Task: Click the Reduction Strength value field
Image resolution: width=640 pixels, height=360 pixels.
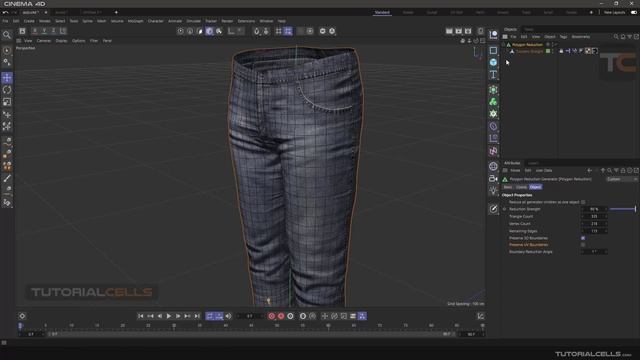Action: 594,209
